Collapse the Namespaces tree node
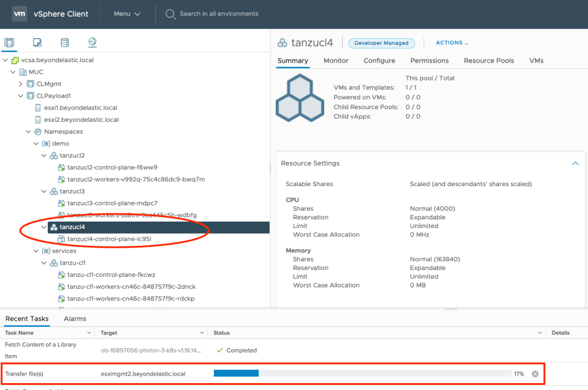The image size is (588, 390). pyautogui.click(x=28, y=132)
